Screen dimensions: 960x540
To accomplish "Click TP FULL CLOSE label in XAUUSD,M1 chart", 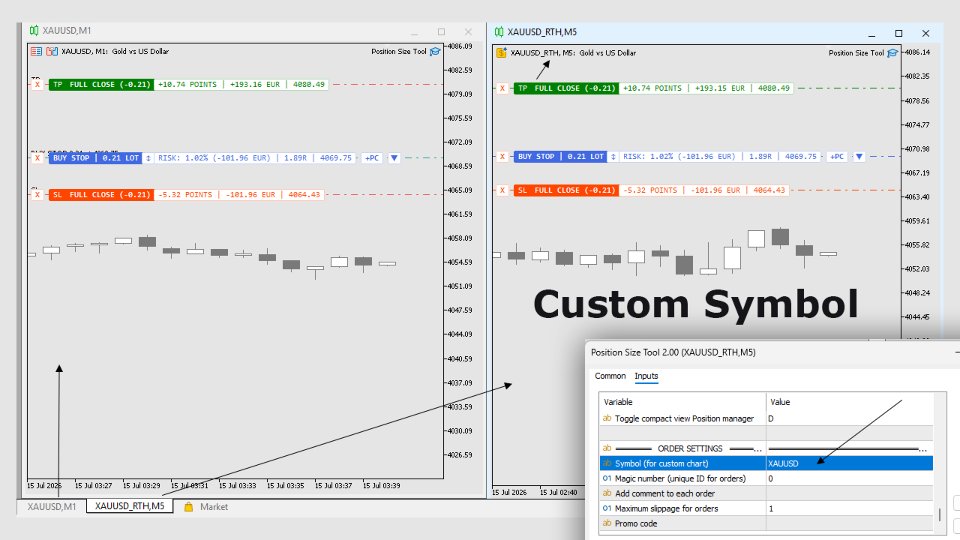I will click(x=101, y=84).
